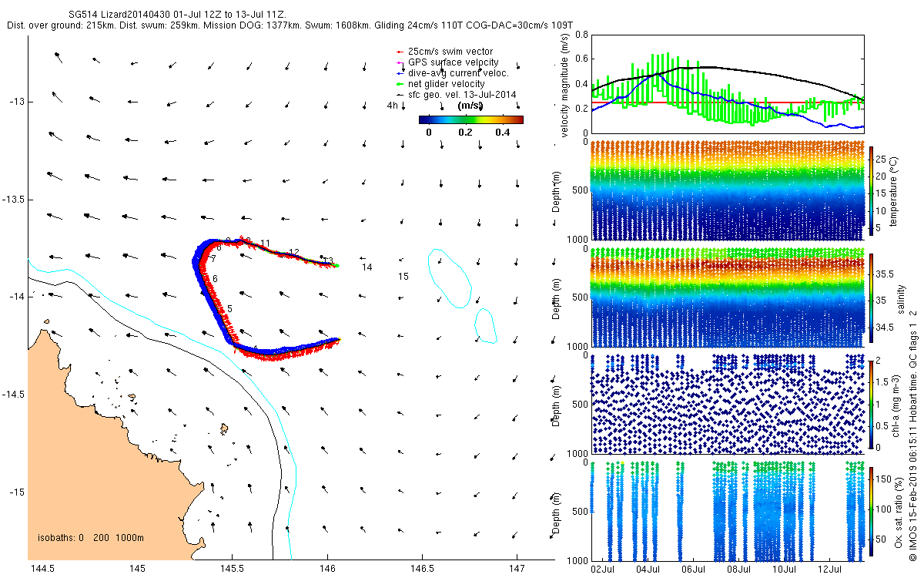This screenshot has height=578, width=924.
Task: Click the SG514 Lizard20140430 title line
Action: pos(178,14)
